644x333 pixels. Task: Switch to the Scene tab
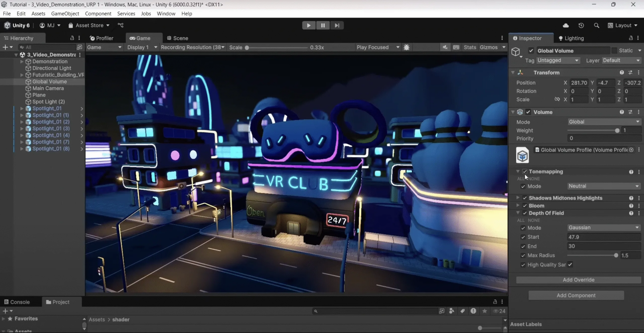click(x=178, y=38)
